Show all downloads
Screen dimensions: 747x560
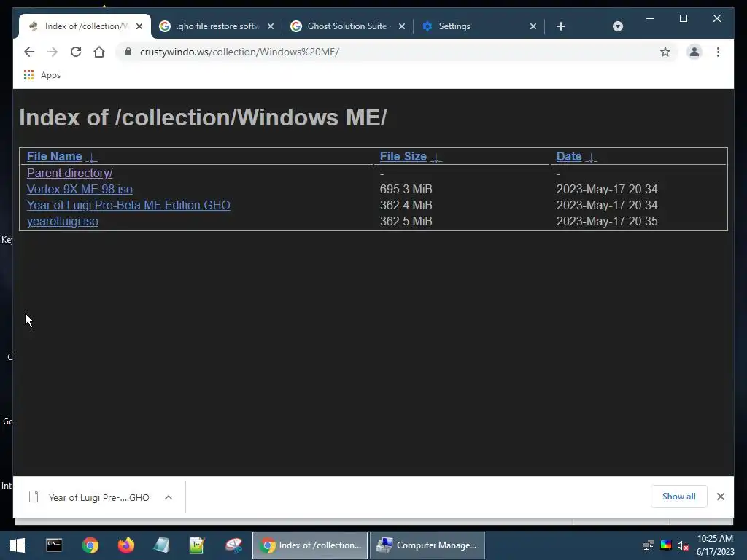pos(678,496)
